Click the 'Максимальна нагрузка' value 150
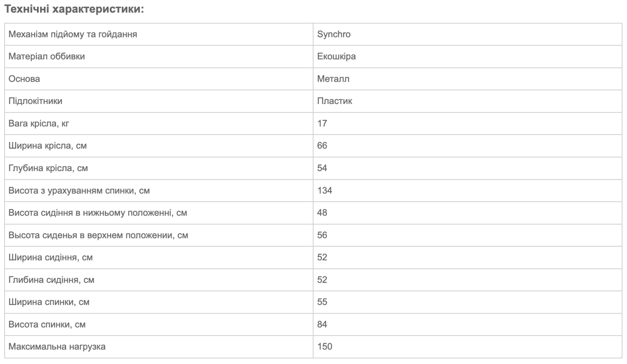Screen dimensions: 627x364 point(325,346)
